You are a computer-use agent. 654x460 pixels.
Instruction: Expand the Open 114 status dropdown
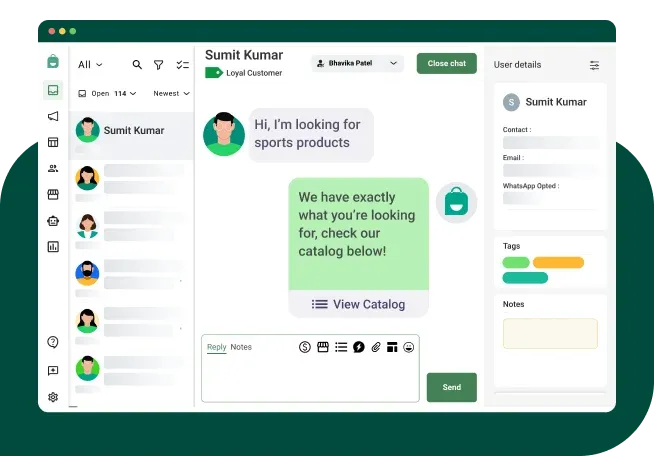point(107,93)
